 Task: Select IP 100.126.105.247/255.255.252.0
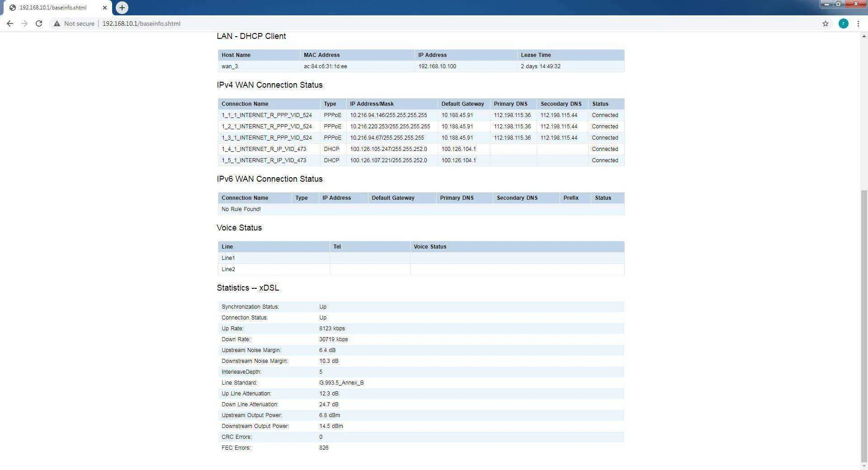tap(388, 149)
